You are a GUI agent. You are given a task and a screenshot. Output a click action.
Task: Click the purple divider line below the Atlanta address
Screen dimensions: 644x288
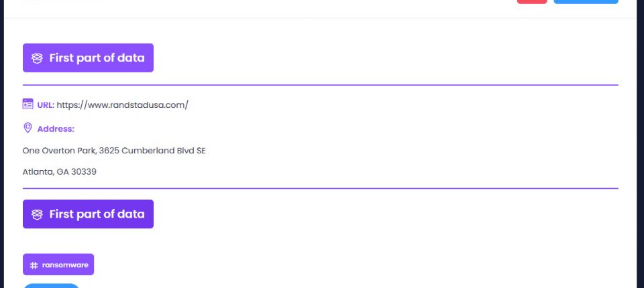(x=320, y=188)
